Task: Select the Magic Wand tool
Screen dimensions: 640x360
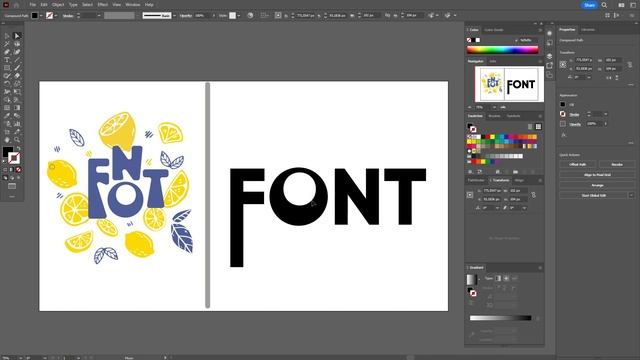Action: [x=7, y=44]
